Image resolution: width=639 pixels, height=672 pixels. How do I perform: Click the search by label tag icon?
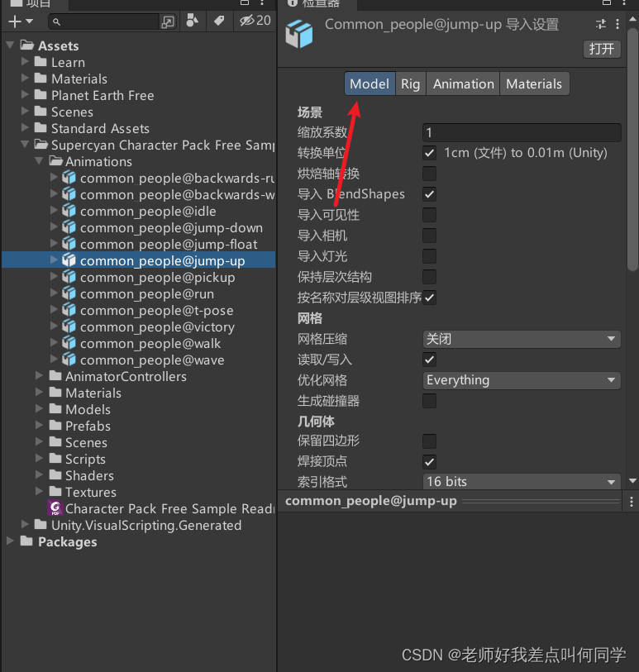point(219,20)
